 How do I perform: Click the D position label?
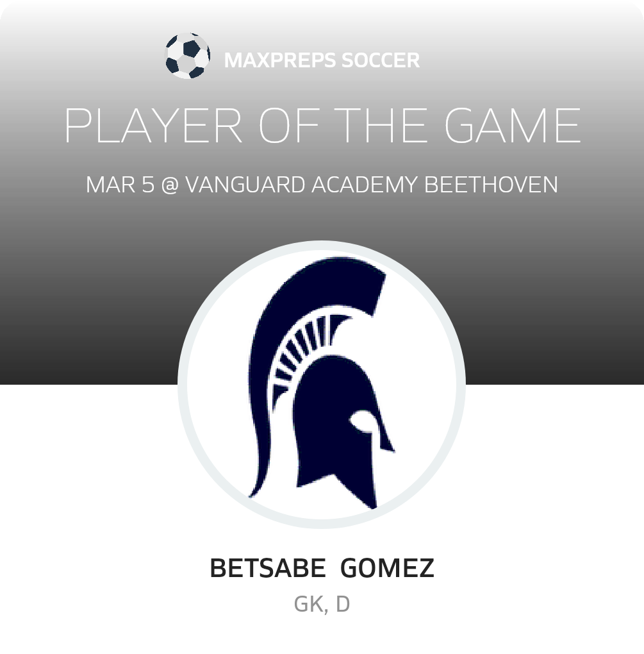(x=343, y=604)
